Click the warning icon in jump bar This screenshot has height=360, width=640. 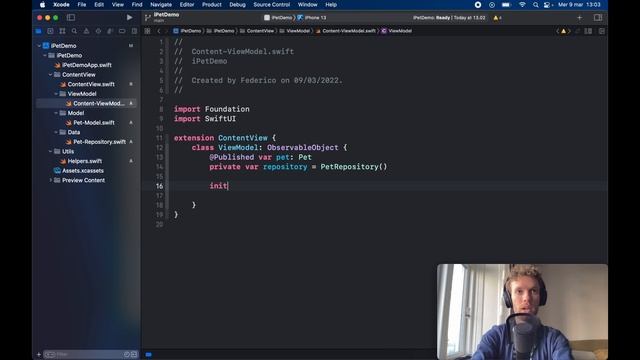click(563, 31)
